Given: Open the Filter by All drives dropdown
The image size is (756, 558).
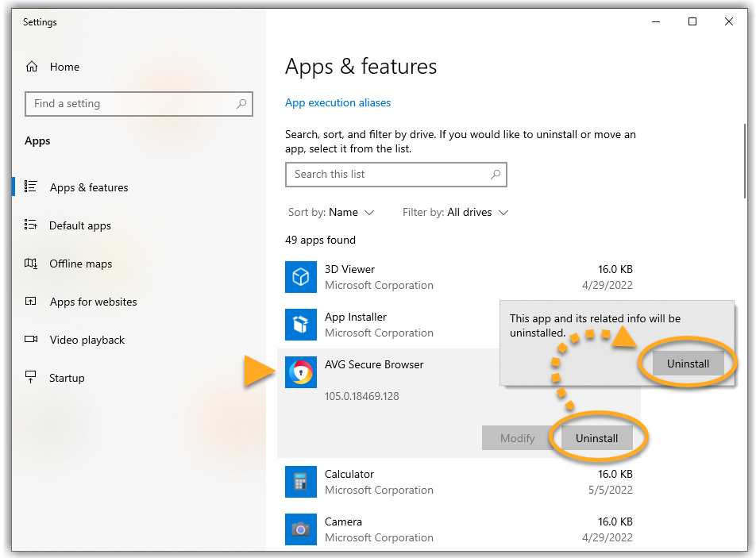Looking at the screenshot, I should coord(455,213).
